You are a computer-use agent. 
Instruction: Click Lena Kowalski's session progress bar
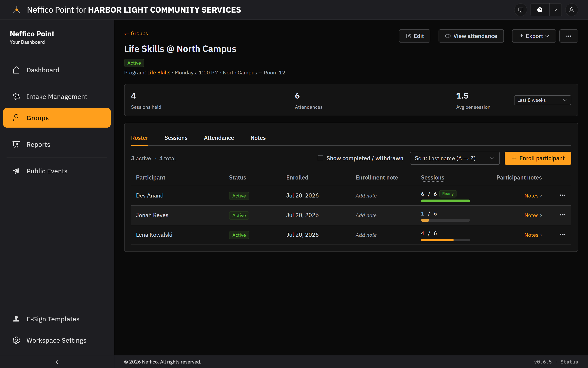[x=445, y=240]
